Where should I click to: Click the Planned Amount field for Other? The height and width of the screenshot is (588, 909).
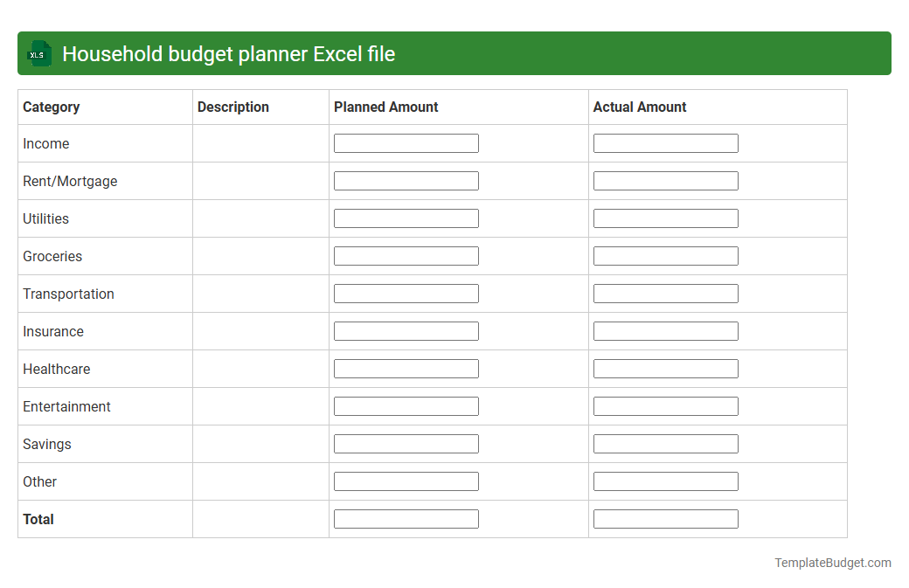click(x=406, y=481)
